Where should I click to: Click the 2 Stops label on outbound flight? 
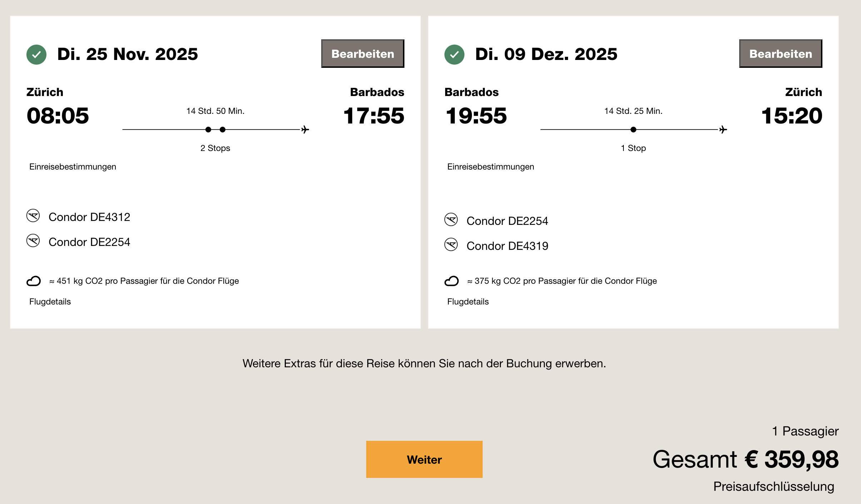215,148
